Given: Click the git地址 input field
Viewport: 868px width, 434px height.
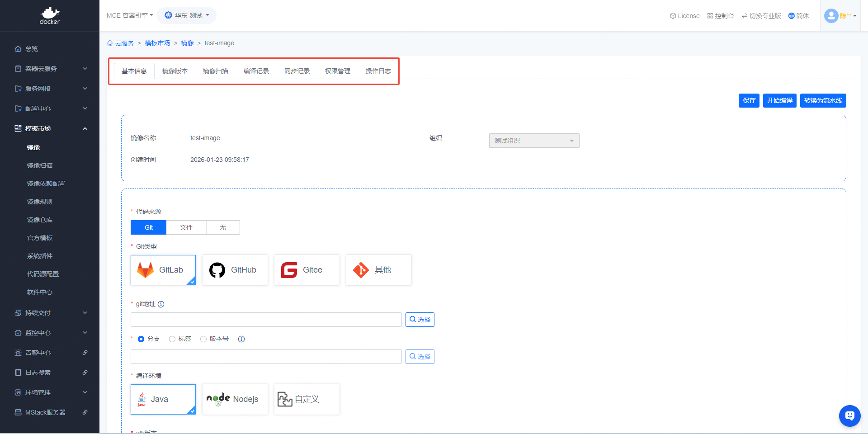Looking at the screenshot, I should (x=266, y=320).
